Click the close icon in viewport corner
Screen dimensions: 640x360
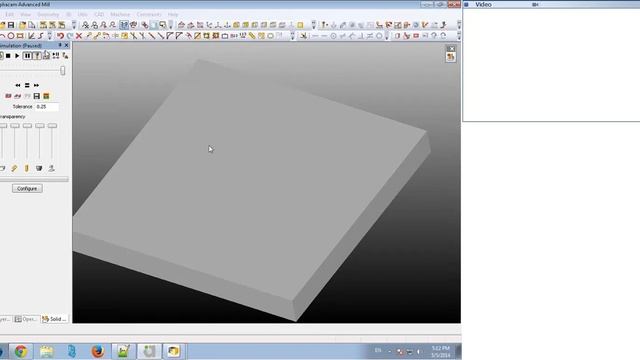[x=451, y=49]
